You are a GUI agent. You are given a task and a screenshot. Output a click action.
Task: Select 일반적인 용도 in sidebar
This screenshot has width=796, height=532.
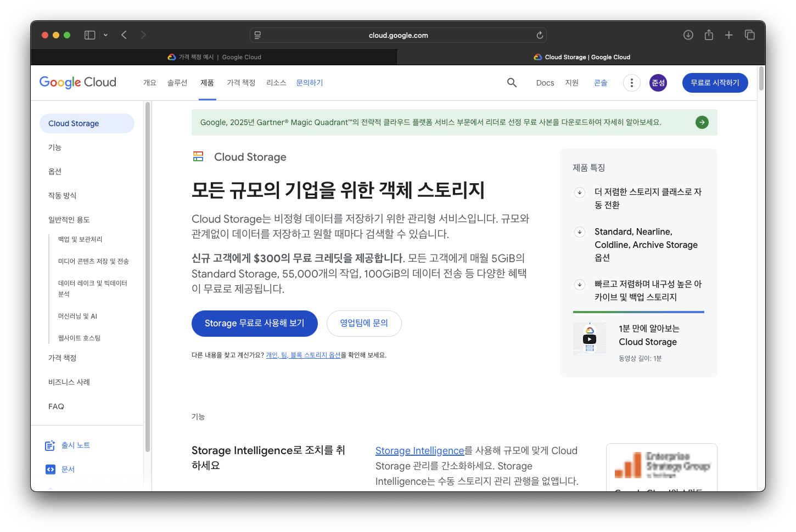[69, 220]
